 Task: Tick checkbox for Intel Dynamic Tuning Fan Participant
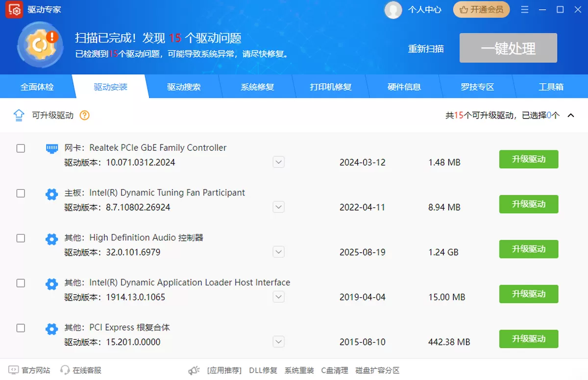[21, 193]
